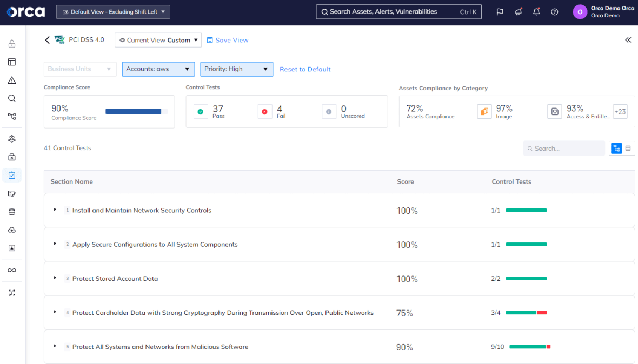Switch to flat list view

tap(628, 149)
